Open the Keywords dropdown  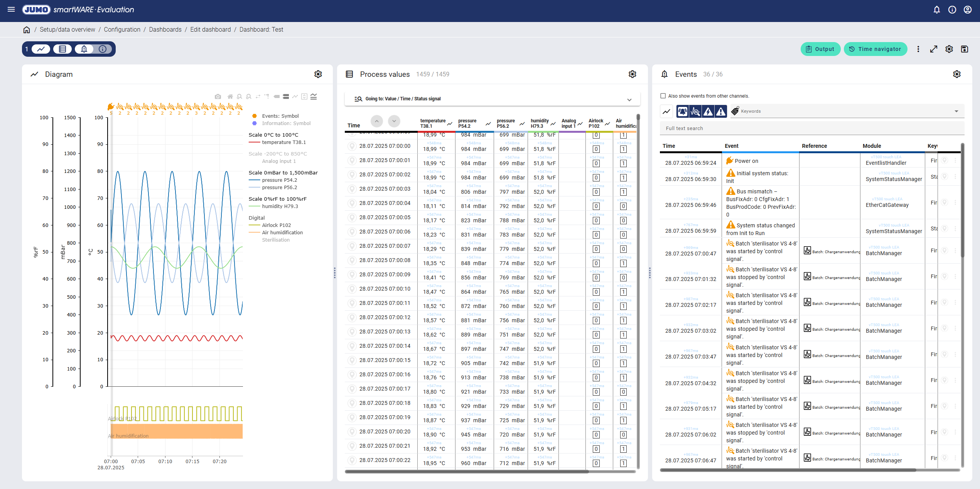pos(956,111)
